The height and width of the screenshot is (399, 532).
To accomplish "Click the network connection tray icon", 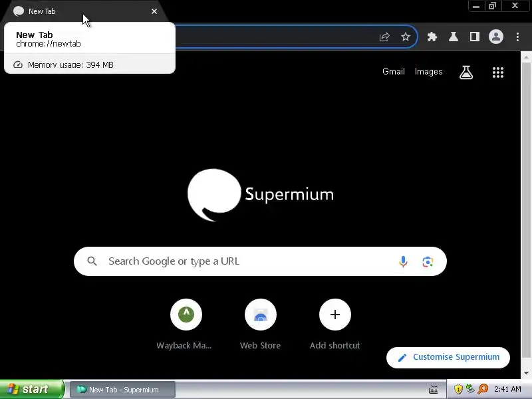I will click(470, 389).
